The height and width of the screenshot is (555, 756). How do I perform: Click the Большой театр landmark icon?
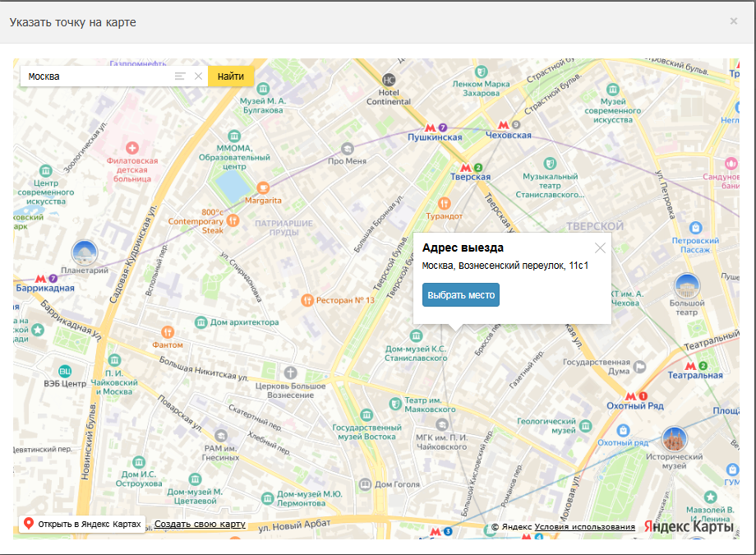tap(686, 286)
